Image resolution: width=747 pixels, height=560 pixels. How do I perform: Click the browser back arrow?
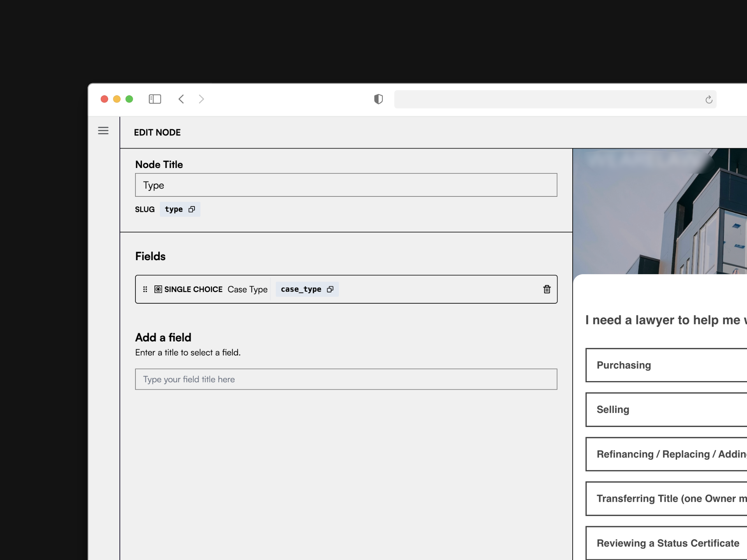[x=181, y=99]
